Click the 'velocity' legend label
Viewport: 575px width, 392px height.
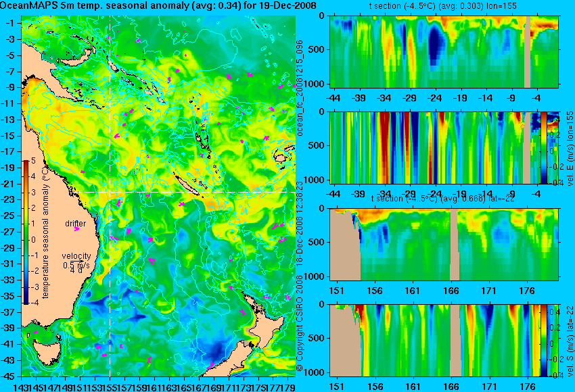(76, 255)
